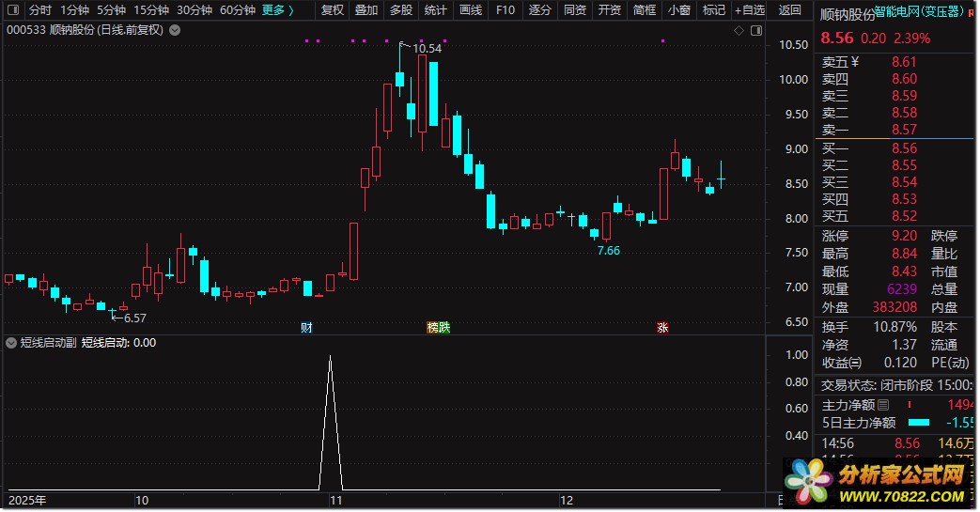Click the 卖一 ask price 8.57
Image resolution: width=980 pixels, height=512 pixels.
pos(904,130)
